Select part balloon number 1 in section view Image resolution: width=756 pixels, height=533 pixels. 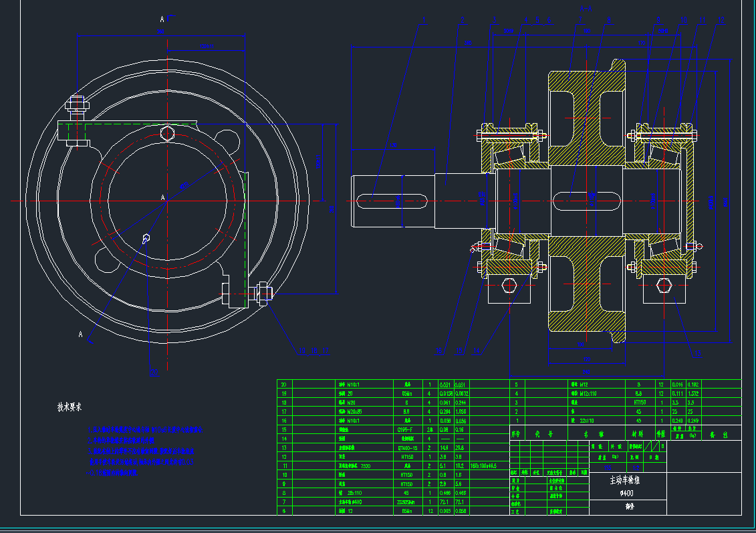423,20
